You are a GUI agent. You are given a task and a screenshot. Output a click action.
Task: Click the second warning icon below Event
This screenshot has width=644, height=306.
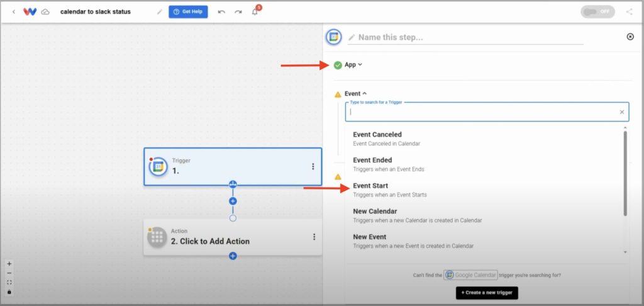pyautogui.click(x=338, y=178)
